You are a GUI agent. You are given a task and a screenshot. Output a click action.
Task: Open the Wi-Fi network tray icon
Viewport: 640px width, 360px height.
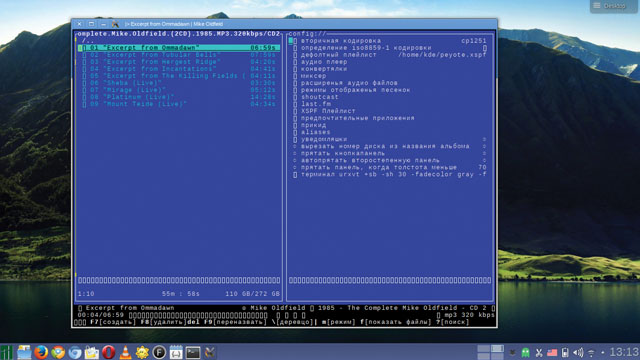coord(591,353)
